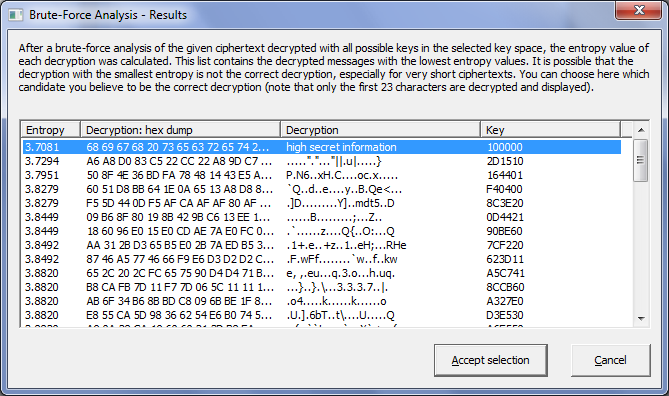The image size is (669, 396).
Task: Cancel the brute-force results dialog
Action: 611,360
